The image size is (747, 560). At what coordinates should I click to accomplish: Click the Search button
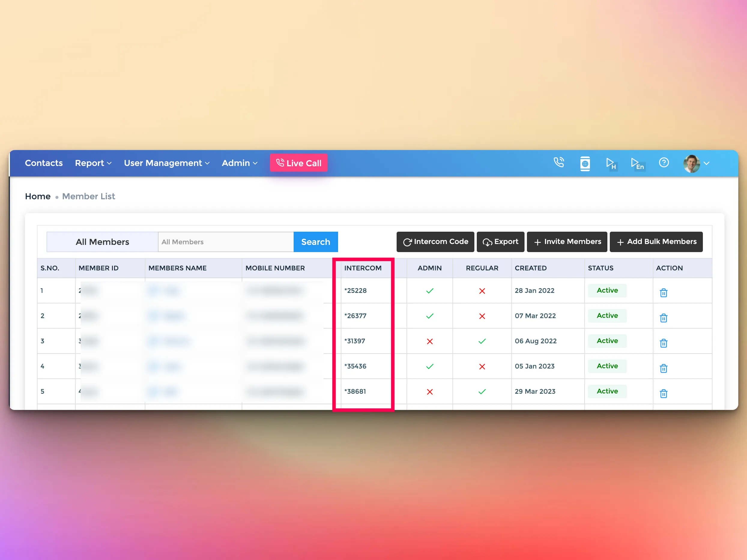(316, 242)
